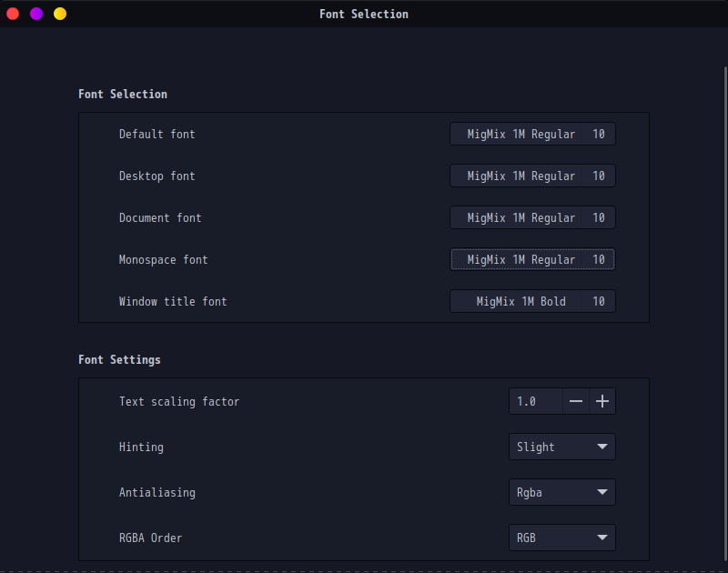
Task: Open the Document font chooser
Action: 532,217
